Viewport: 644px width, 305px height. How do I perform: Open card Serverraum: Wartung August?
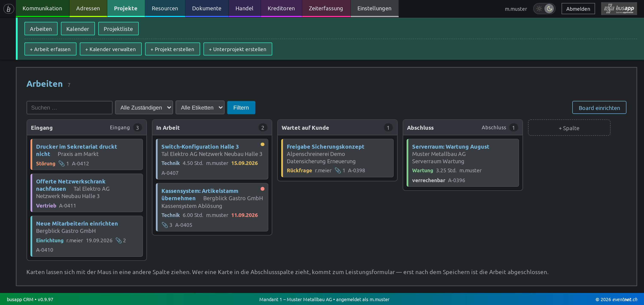pyautogui.click(x=463, y=163)
